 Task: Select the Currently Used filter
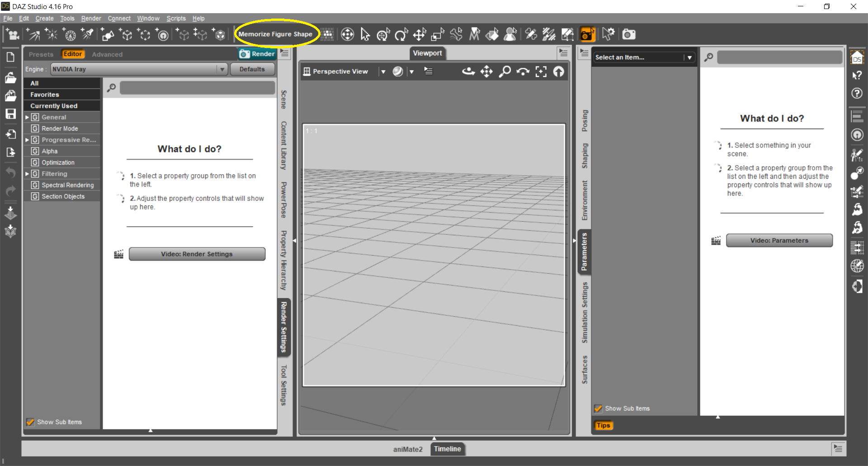pyautogui.click(x=62, y=106)
